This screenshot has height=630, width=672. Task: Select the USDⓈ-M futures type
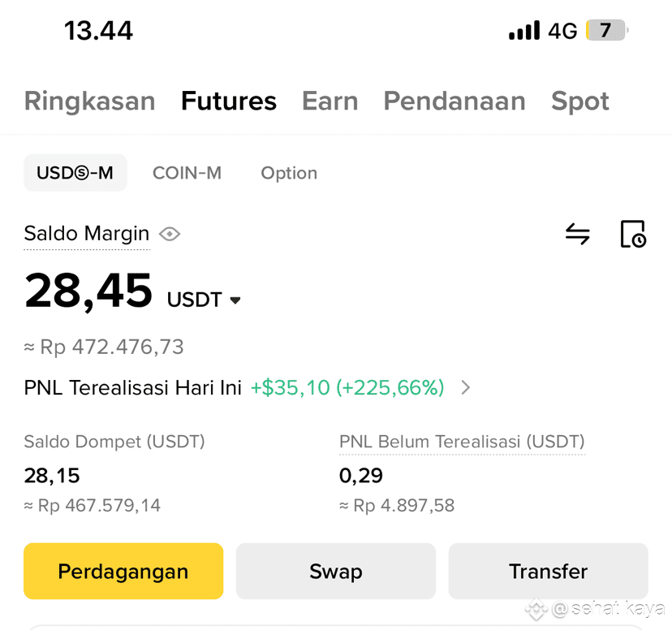click(75, 173)
